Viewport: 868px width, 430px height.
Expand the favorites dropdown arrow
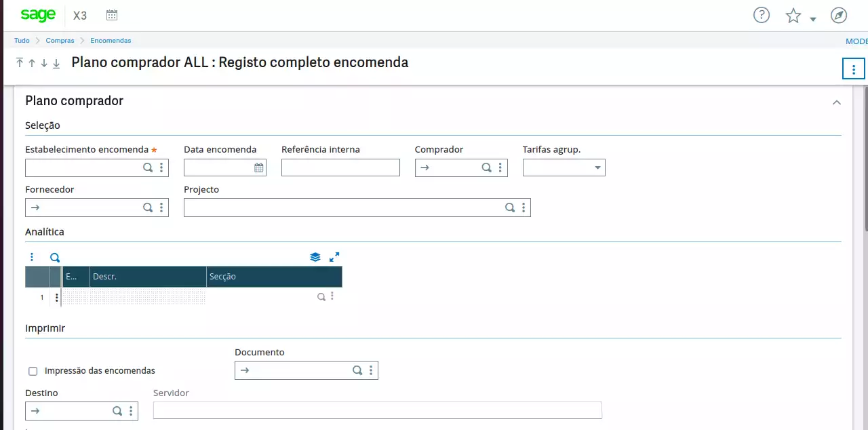(813, 19)
